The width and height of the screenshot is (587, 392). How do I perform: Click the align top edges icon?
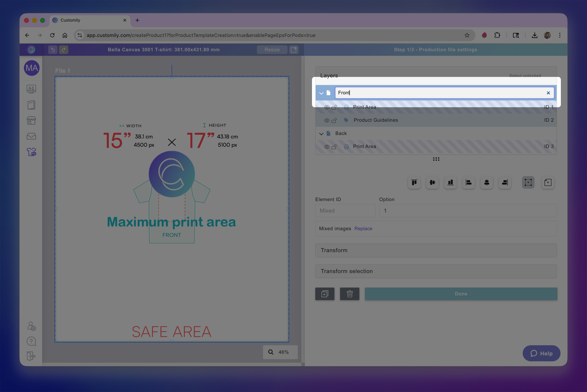coord(414,183)
